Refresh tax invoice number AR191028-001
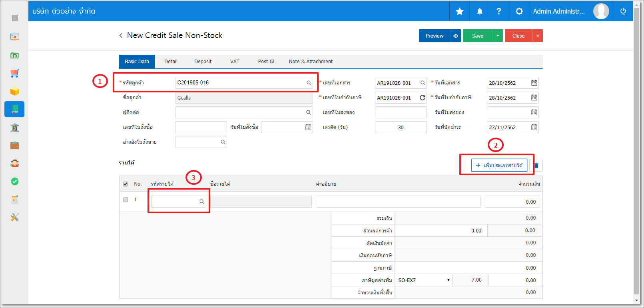The image size is (644, 308). click(423, 98)
